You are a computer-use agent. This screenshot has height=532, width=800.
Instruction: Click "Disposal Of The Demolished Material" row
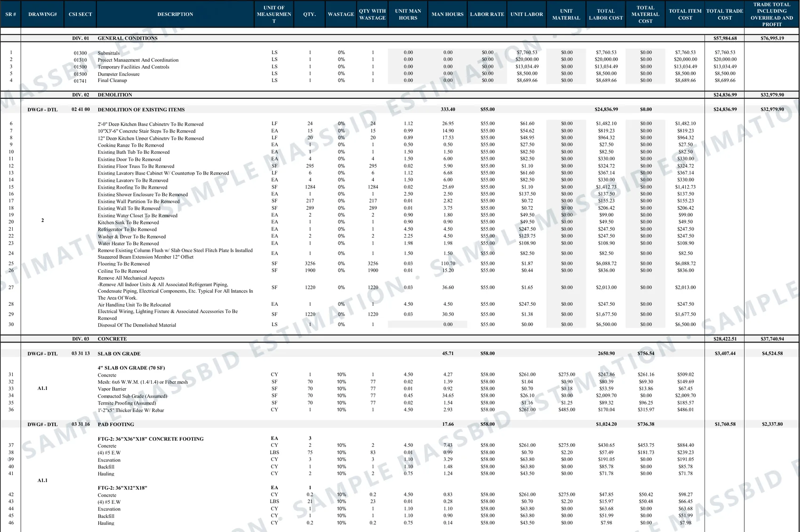(137, 325)
